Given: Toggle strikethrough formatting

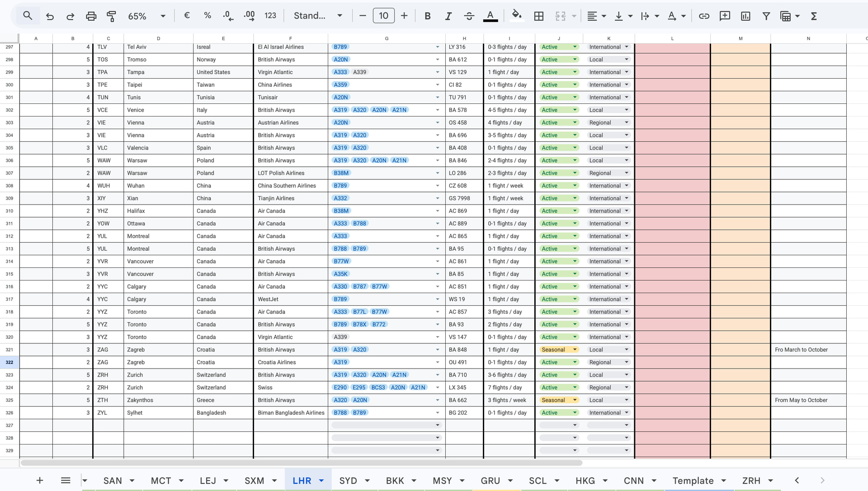Looking at the screenshot, I should [469, 16].
